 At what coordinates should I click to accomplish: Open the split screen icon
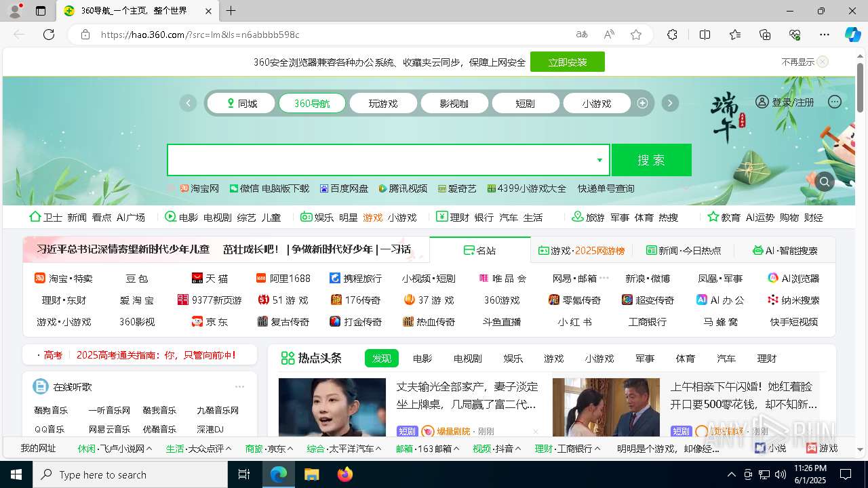[705, 35]
